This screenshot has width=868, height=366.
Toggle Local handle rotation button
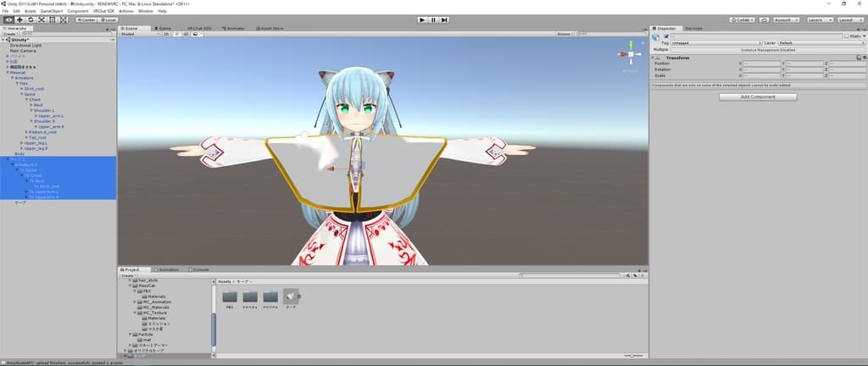click(108, 19)
